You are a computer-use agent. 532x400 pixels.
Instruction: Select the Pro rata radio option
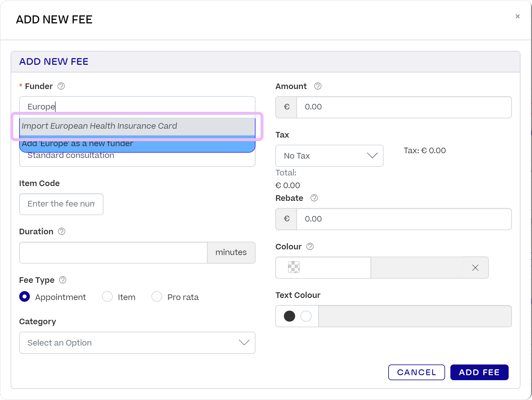pos(157,296)
